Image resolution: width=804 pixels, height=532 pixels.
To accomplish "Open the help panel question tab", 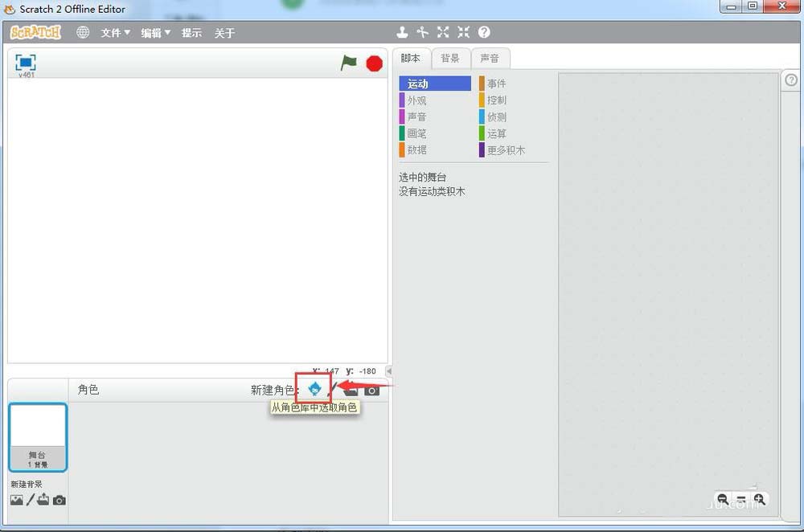I will [791, 80].
